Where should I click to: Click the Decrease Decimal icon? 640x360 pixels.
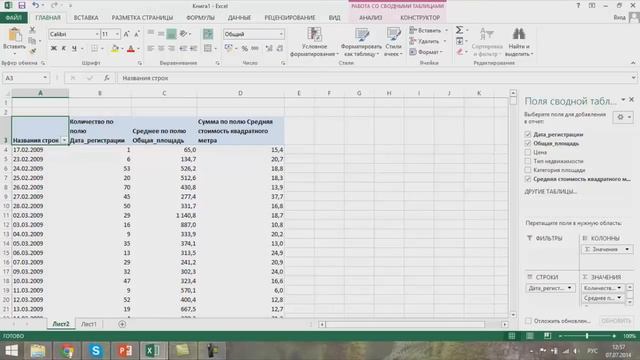click(x=280, y=49)
